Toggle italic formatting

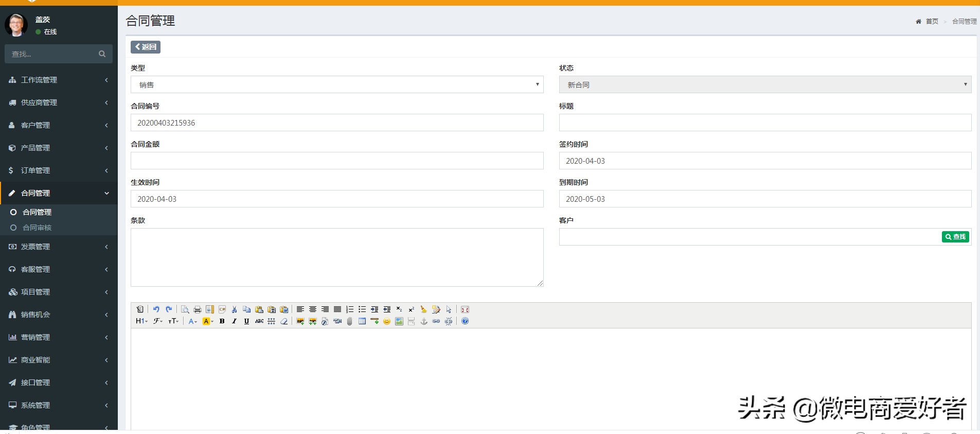[x=235, y=321]
